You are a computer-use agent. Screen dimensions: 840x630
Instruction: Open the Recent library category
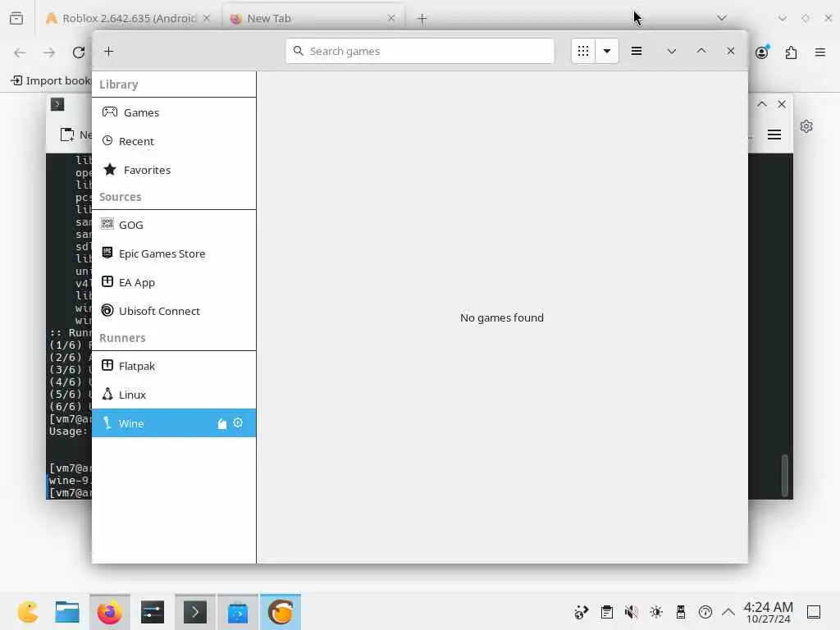point(174,141)
